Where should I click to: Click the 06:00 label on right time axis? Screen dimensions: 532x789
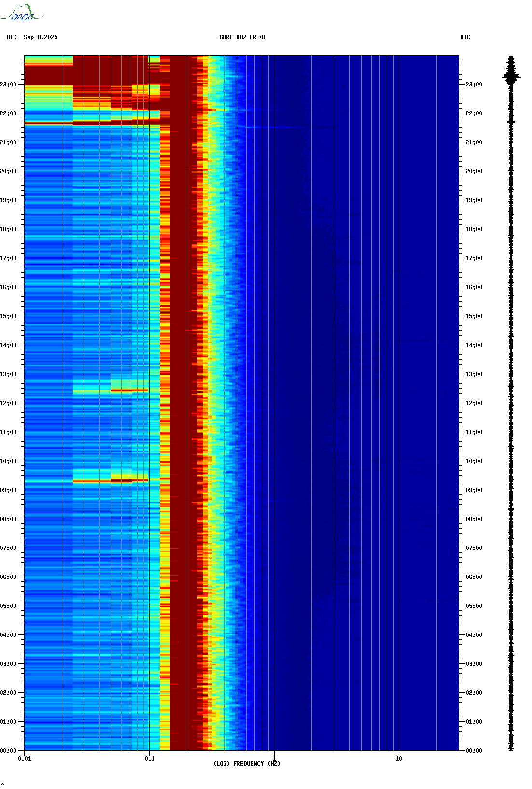474,577
